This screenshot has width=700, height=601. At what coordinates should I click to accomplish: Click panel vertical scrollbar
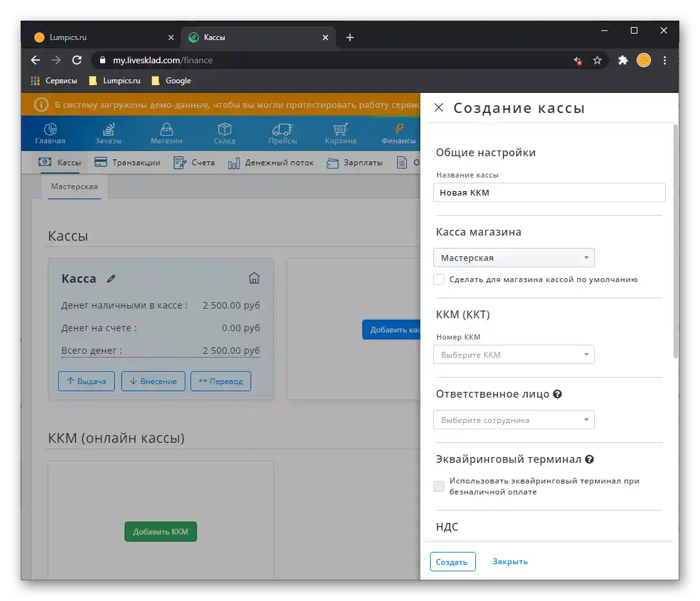675,241
